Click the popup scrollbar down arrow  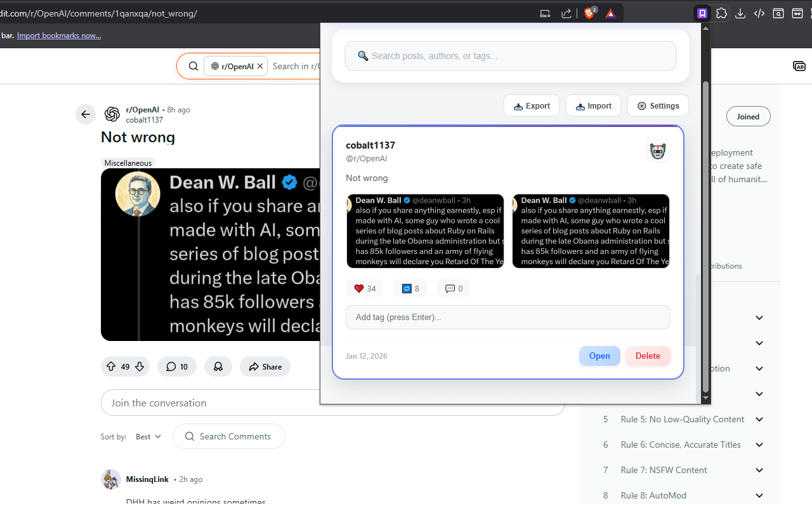(x=705, y=398)
